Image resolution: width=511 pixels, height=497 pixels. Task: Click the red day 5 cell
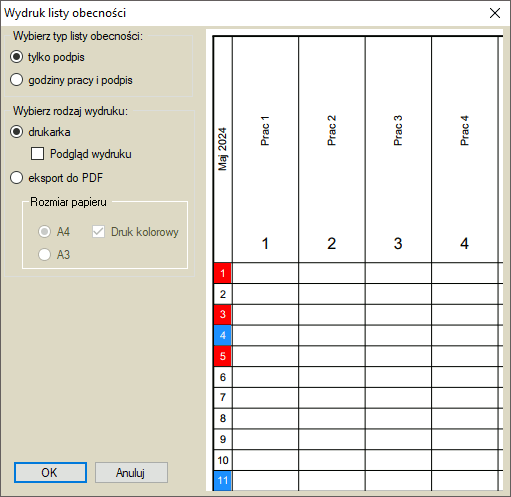(223, 356)
